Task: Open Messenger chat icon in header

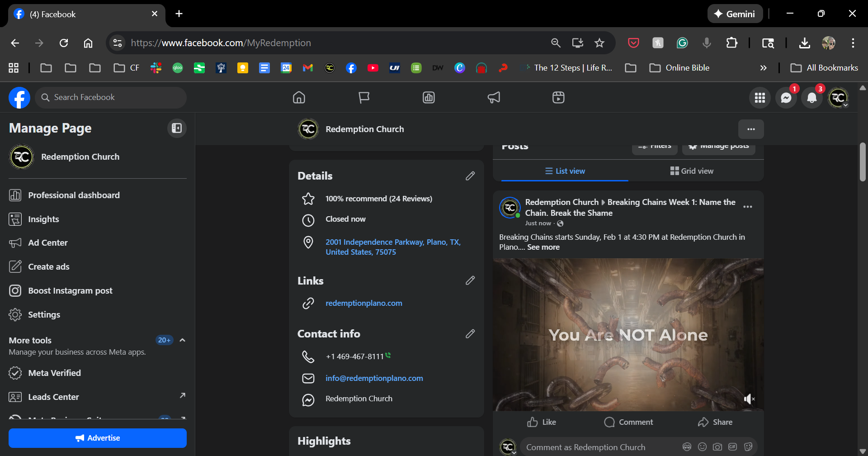Action: (786, 98)
